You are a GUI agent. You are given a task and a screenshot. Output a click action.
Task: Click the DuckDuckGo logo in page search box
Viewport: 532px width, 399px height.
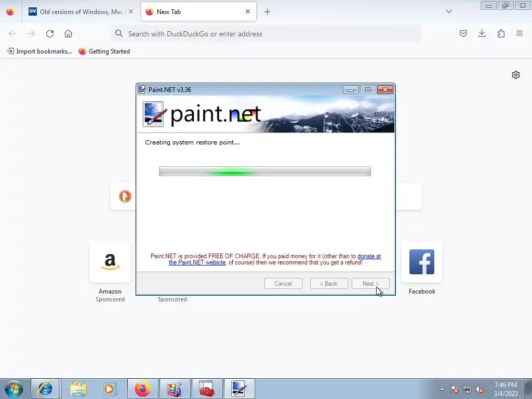[125, 196]
